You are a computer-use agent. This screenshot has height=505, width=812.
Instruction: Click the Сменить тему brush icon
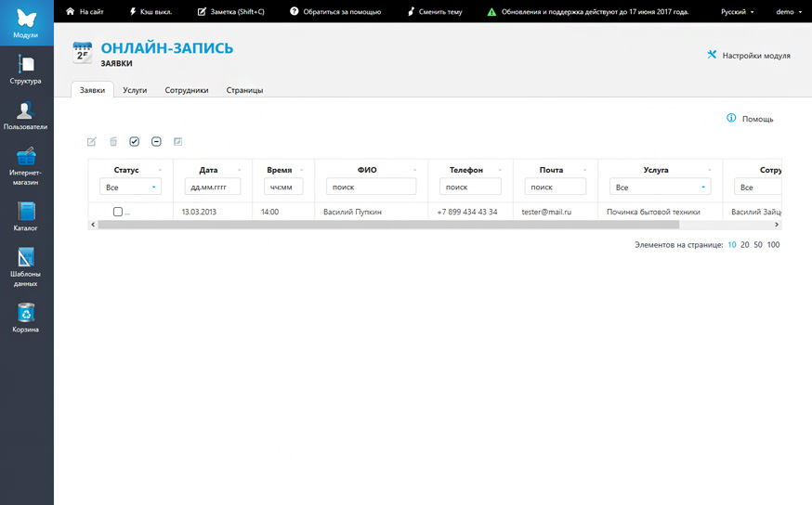[x=411, y=11]
